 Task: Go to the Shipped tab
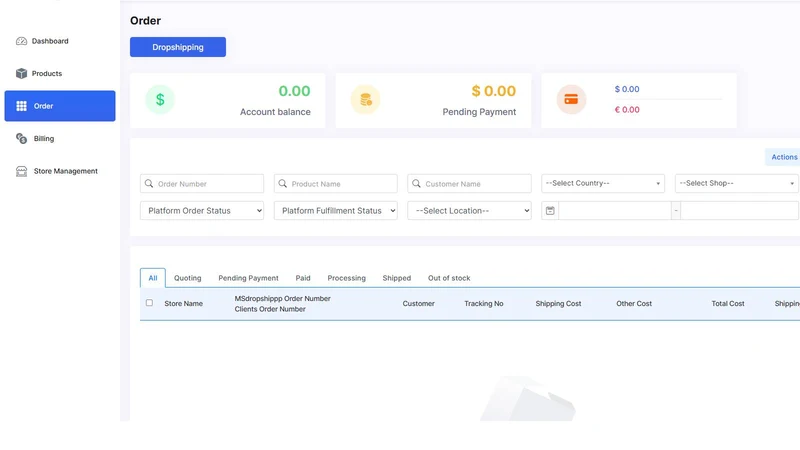(x=396, y=278)
